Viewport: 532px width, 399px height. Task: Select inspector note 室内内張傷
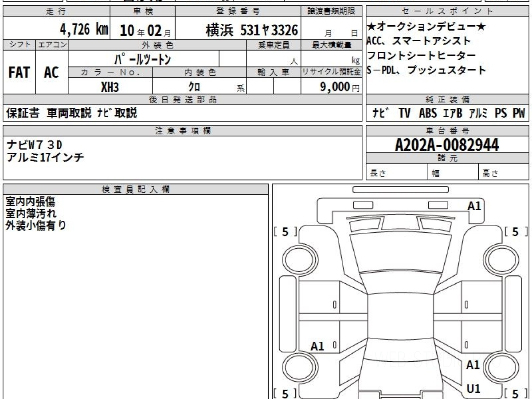click(x=31, y=202)
